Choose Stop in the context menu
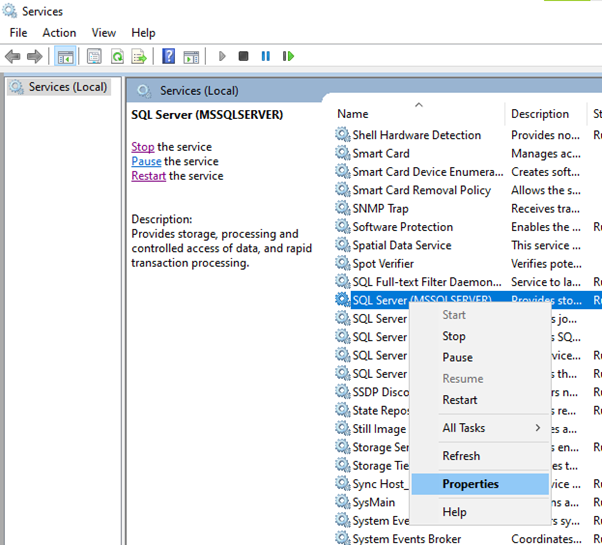The height and width of the screenshot is (545, 602). click(x=480, y=336)
